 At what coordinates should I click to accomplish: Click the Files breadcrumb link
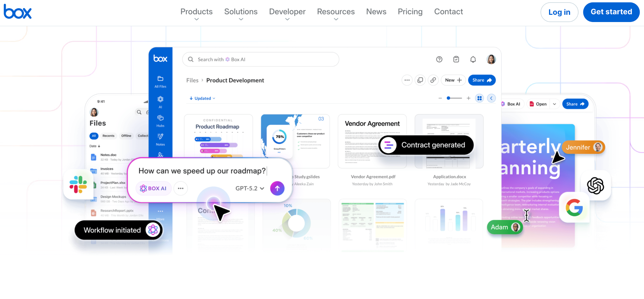pos(192,80)
